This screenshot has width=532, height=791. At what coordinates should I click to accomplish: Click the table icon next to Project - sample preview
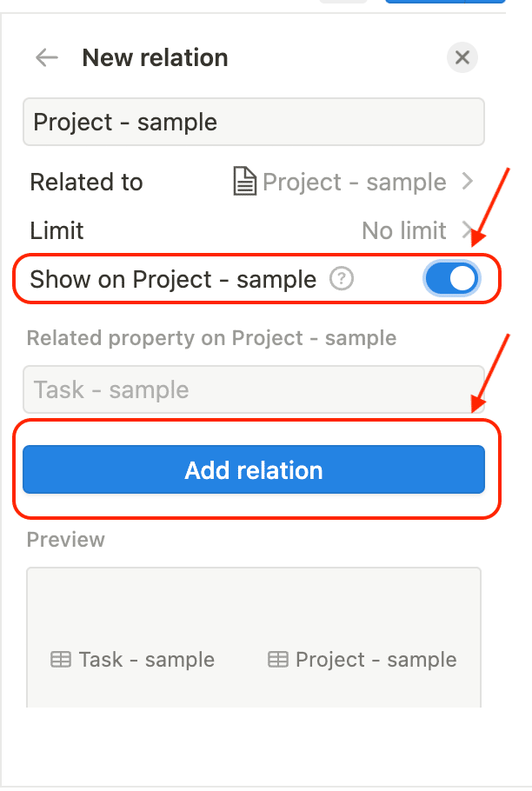coord(278,660)
